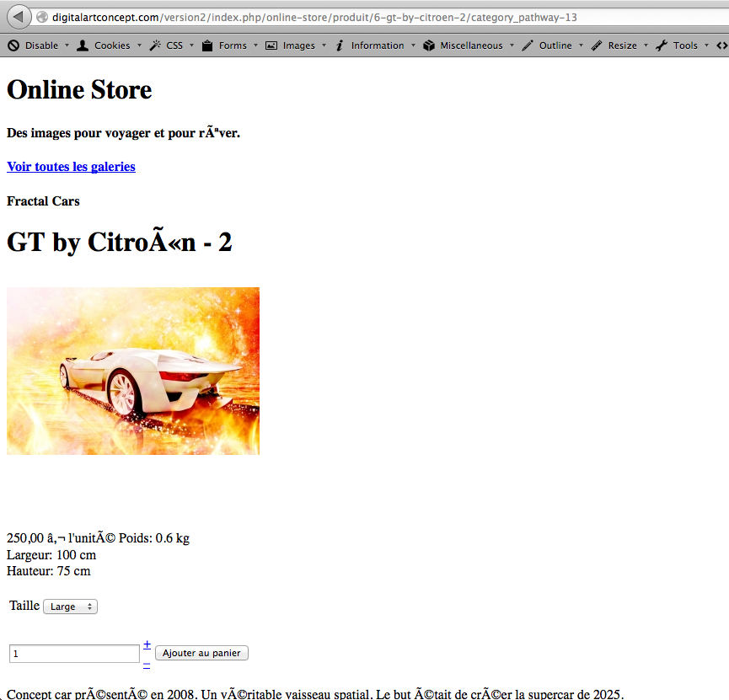Image resolution: width=729 pixels, height=700 pixels.
Task: Click the Information 'i' icon
Action: point(340,45)
